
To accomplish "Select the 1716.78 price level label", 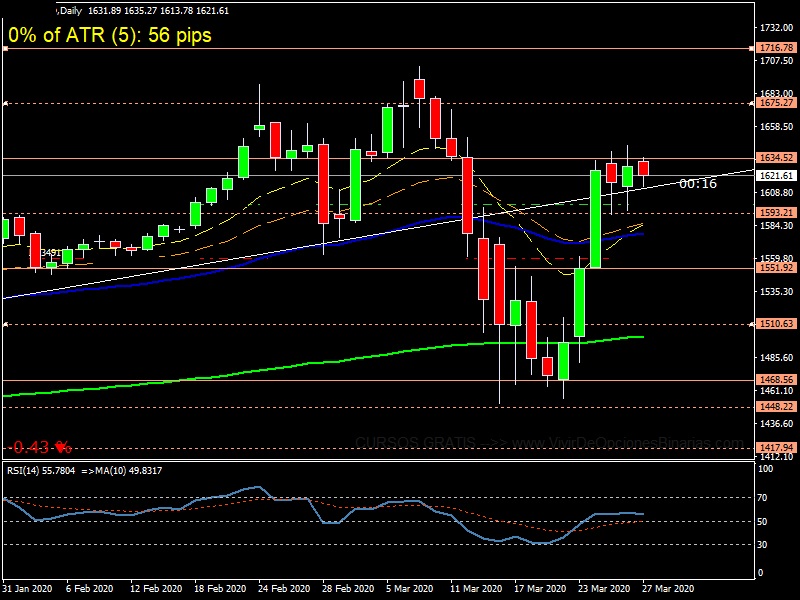I will point(776,48).
